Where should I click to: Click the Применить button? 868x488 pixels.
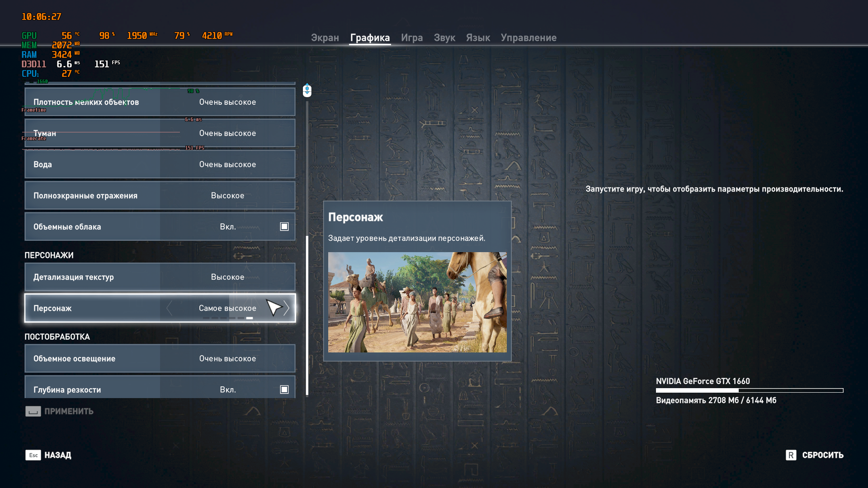point(69,411)
